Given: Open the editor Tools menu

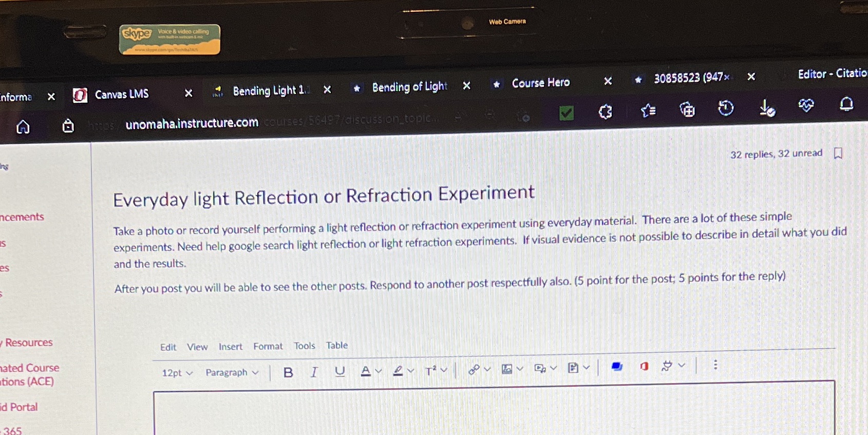Looking at the screenshot, I should pyautogui.click(x=305, y=346).
